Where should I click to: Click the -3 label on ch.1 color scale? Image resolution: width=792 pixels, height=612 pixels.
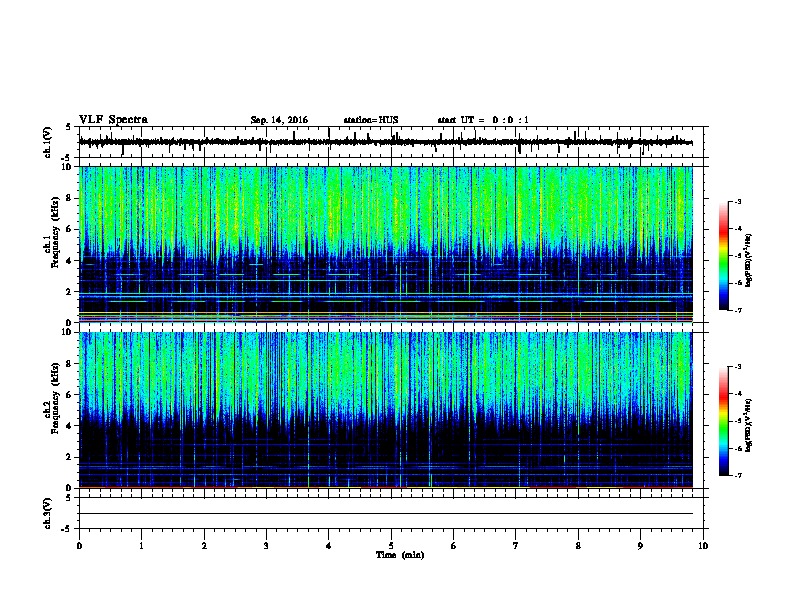738,202
